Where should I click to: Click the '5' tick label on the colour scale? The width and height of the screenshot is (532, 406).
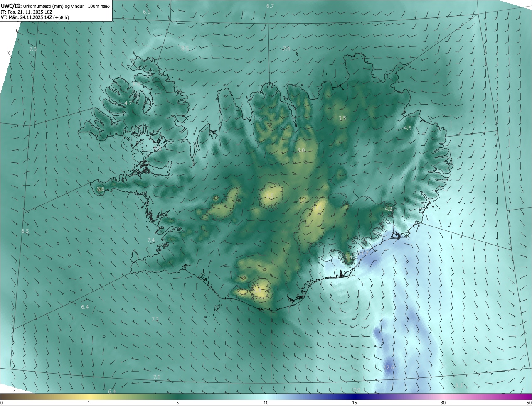click(x=177, y=403)
